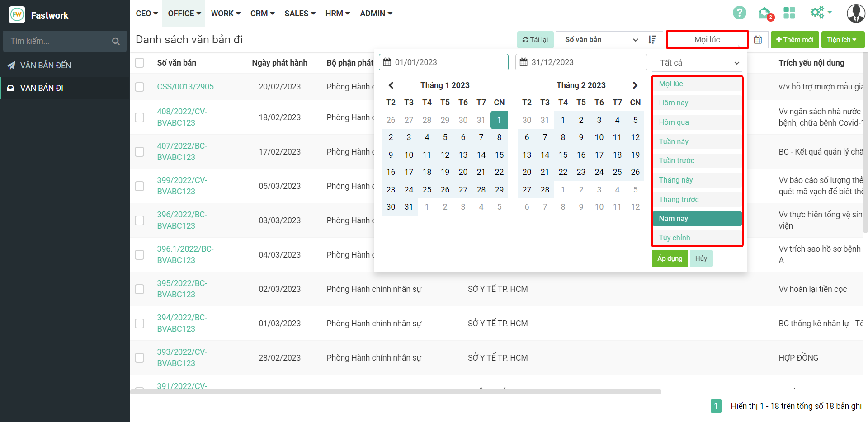Screen dimensions: 868x422
Task: Check the box for CSS/0013/2905 row
Action: click(x=140, y=87)
